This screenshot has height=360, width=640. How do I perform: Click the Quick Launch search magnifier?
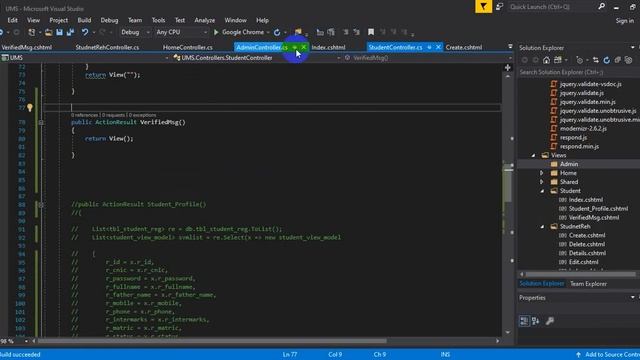[x=601, y=7]
